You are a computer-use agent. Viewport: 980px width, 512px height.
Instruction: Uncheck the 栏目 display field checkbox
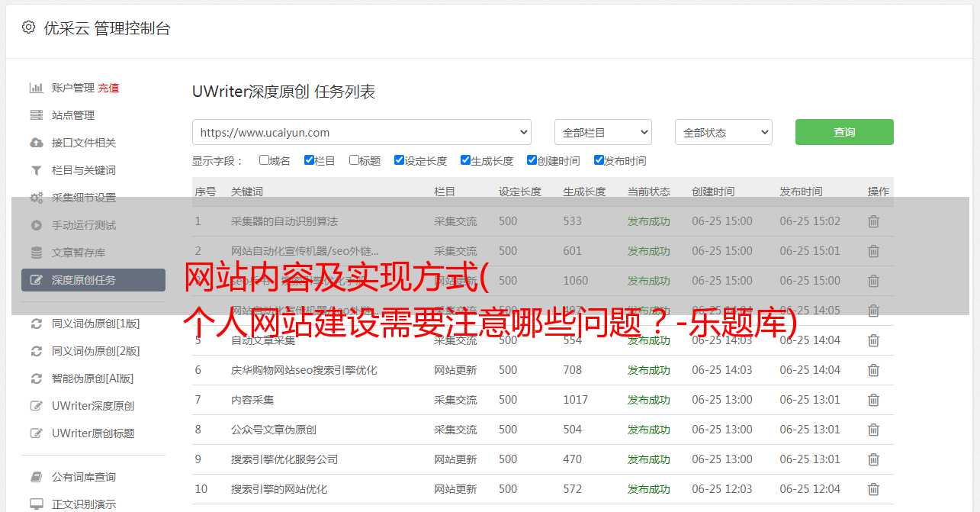(x=309, y=160)
